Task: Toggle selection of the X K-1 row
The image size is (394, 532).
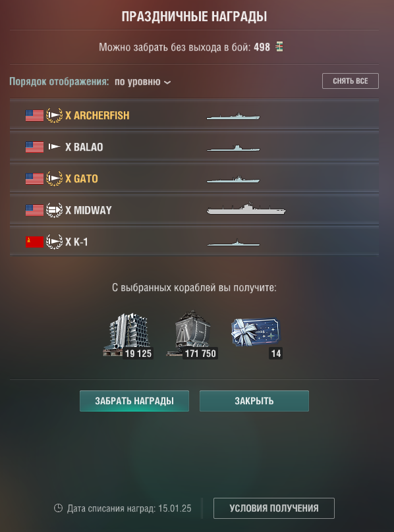Action: click(x=194, y=242)
